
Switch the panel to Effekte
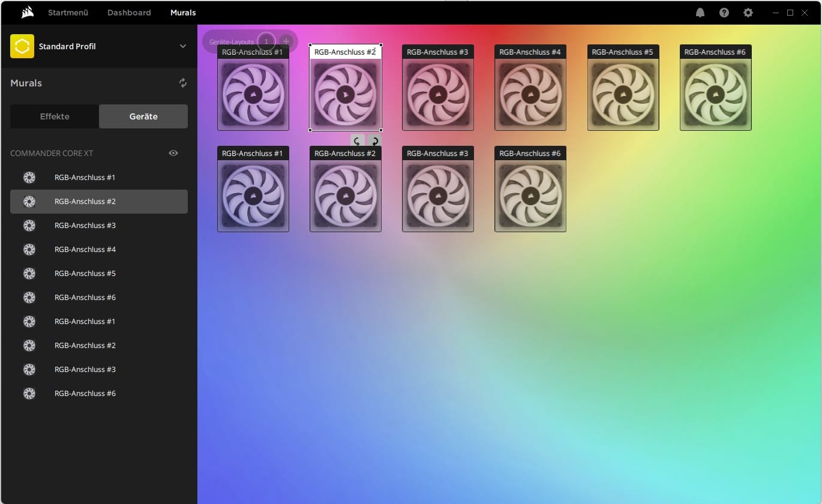coord(55,116)
